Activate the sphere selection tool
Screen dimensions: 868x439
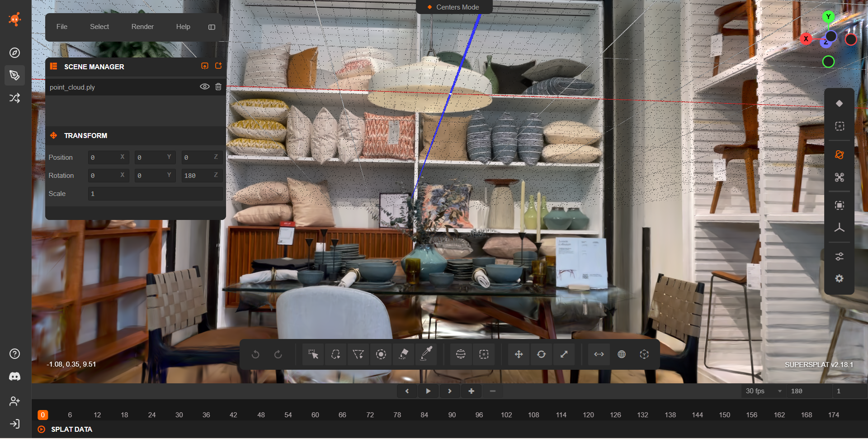point(461,354)
